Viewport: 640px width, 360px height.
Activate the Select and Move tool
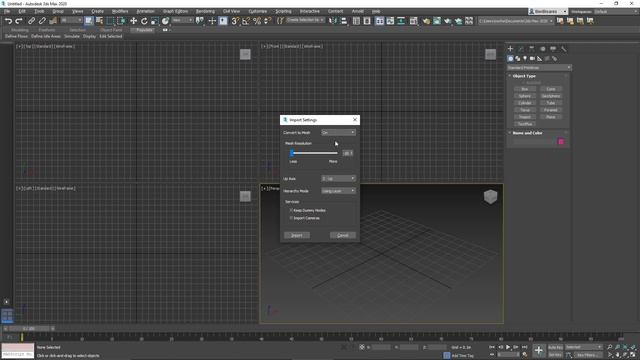click(x=133, y=21)
